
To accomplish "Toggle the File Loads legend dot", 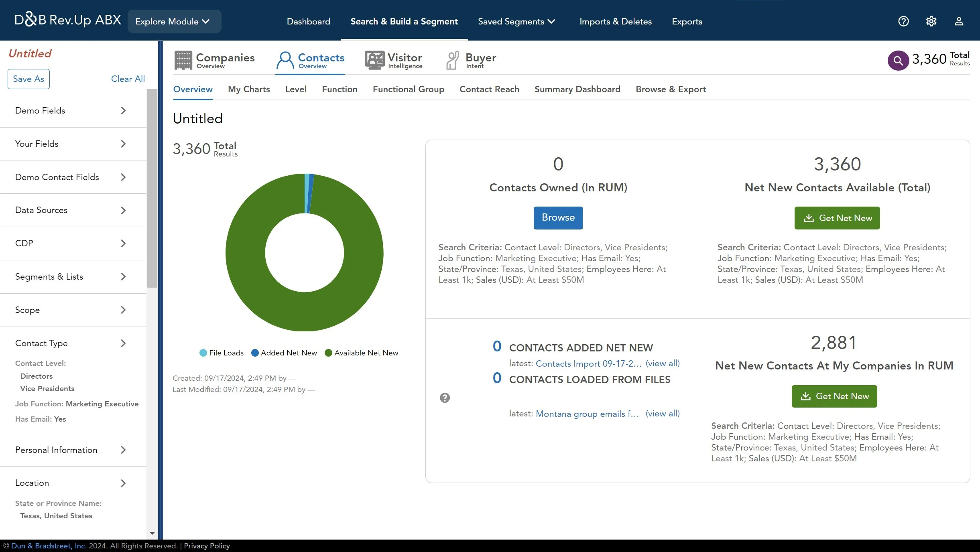I will [x=203, y=353].
